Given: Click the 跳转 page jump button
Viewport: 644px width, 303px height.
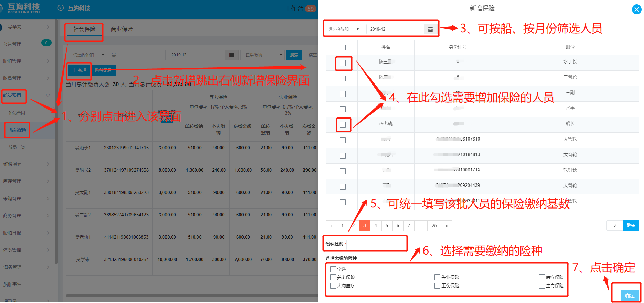Looking at the screenshot, I should point(631,225).
